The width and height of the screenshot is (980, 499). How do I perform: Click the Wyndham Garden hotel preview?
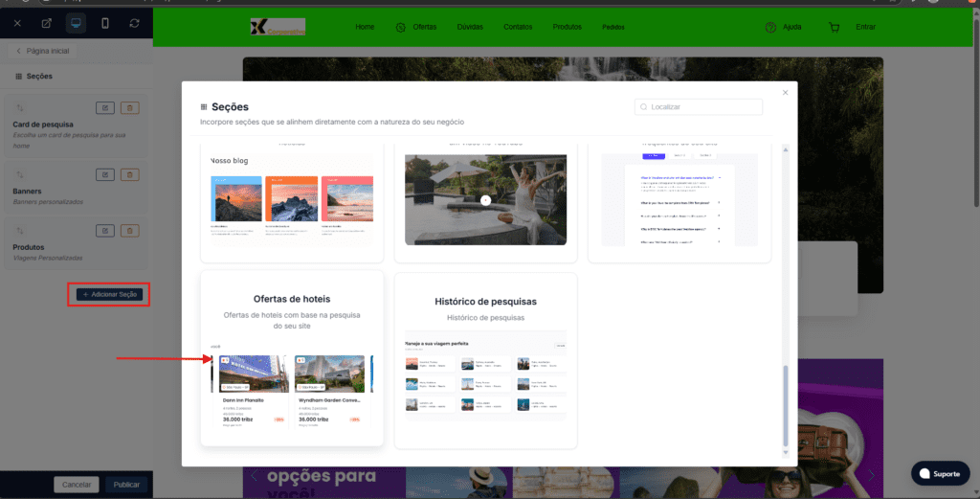(x=329, y=392)
